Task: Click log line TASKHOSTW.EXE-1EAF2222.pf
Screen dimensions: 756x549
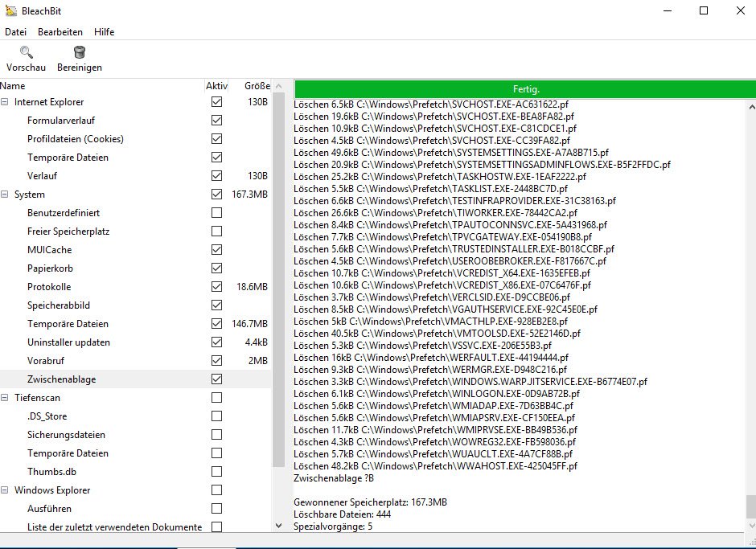Action: pos(440,177)
